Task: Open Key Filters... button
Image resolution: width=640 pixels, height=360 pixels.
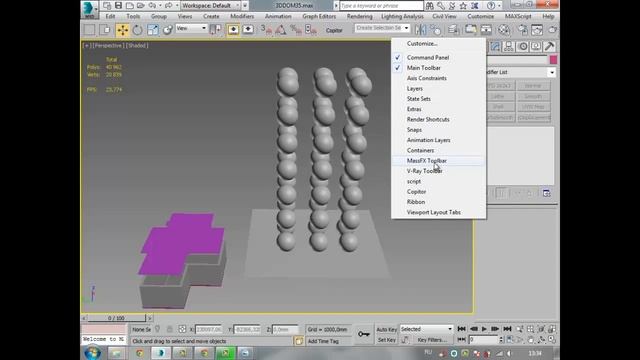Action: 432,340
